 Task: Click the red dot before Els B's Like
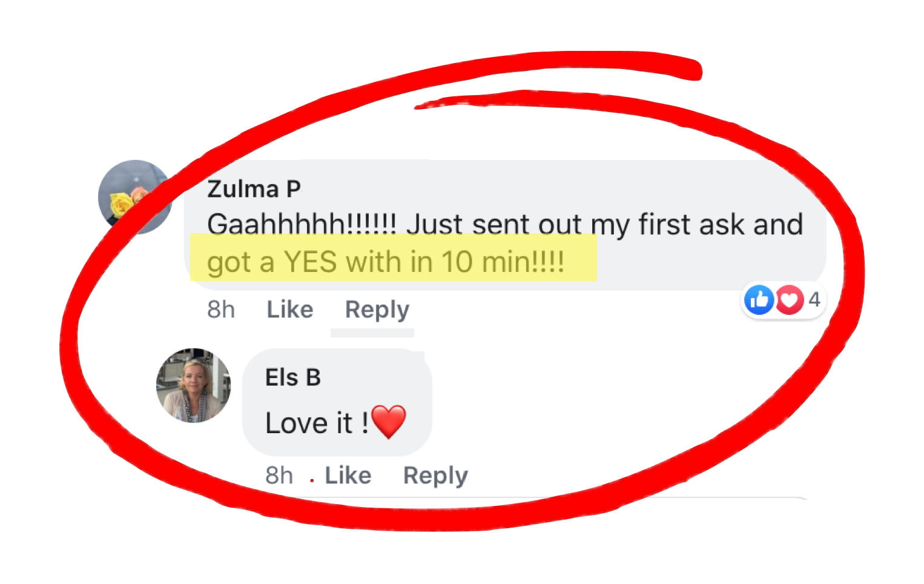click(312, 480)
